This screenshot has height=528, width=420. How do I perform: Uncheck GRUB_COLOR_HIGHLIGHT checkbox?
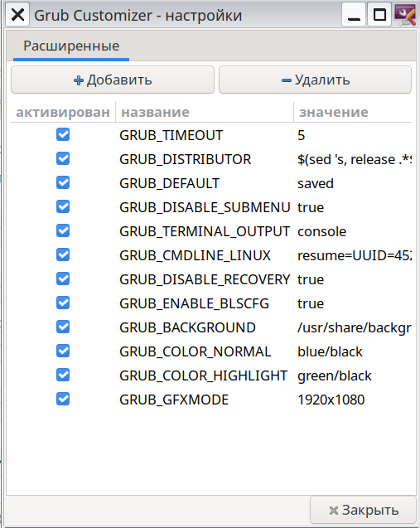click(63, 375)
